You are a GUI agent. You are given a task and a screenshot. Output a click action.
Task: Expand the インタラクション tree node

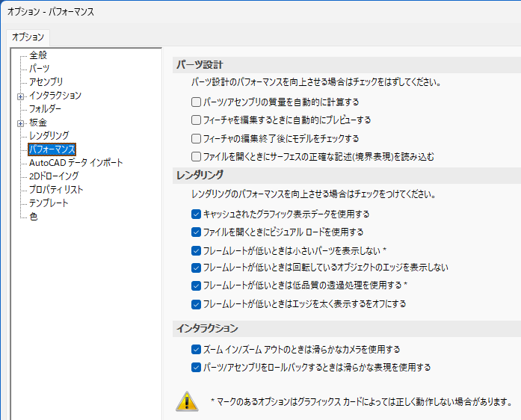[20, 96]
